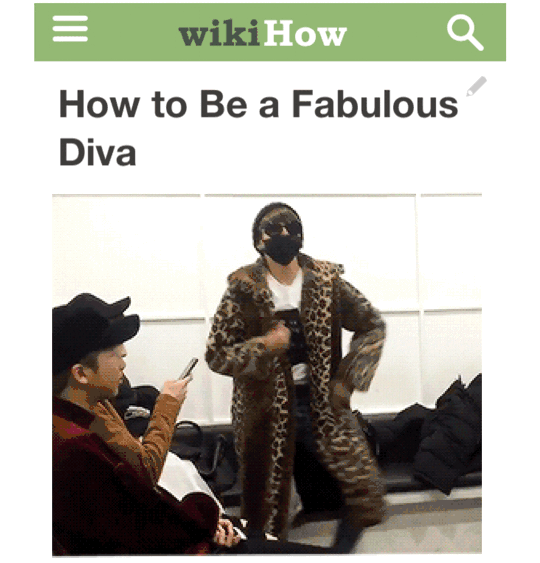The height and width of the screenshot is (563, 540).
Task: Select the "How to Be a Fabulous Diva" title
Action: [259, 128]
